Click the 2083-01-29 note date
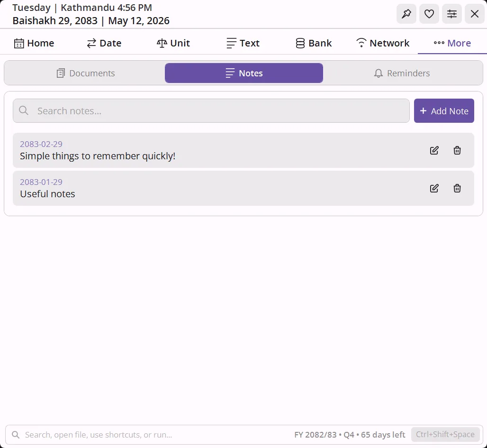Viewport: 487px width, 448px height. tap(41, 182)
